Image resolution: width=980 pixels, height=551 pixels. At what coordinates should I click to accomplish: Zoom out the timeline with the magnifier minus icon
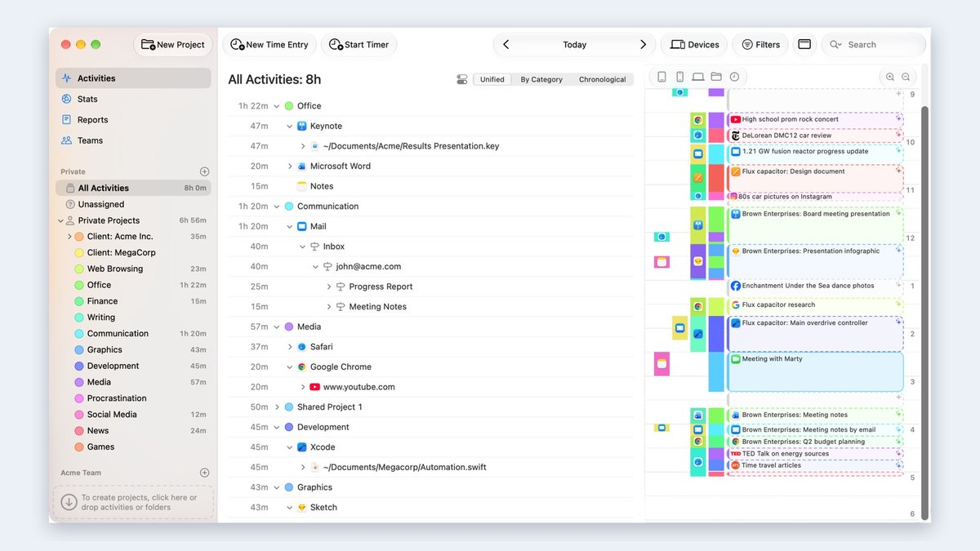(906, 77)
